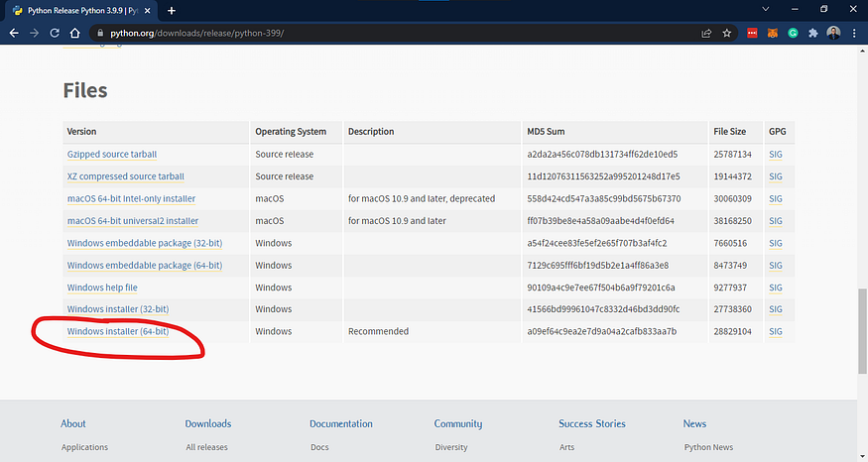The height and width of the screenshot is (462, 868).
Task: Click the scrollbar up arrow
Action: (x=862, y=51)
